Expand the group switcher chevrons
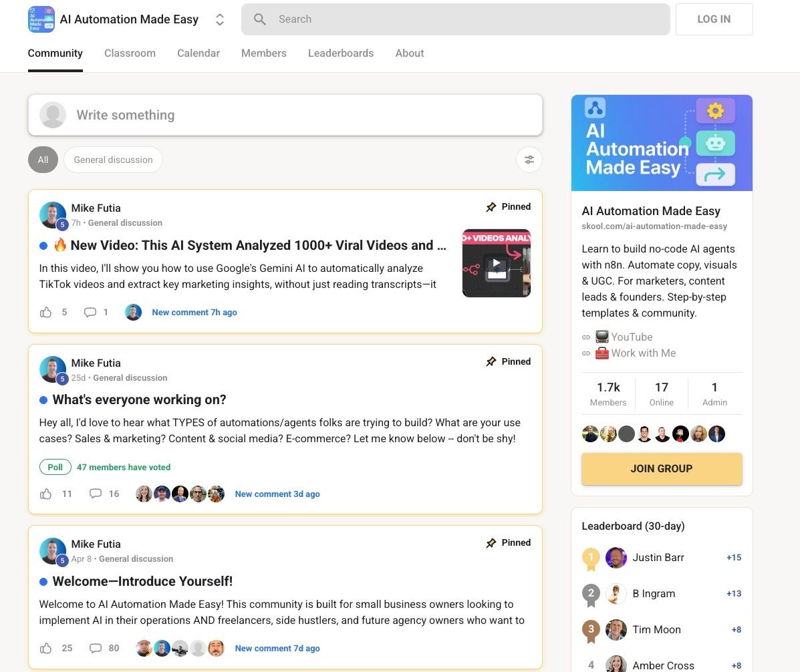Image resolution: width=800 pixels, height=672 pixels. click(x=220, y=19)
